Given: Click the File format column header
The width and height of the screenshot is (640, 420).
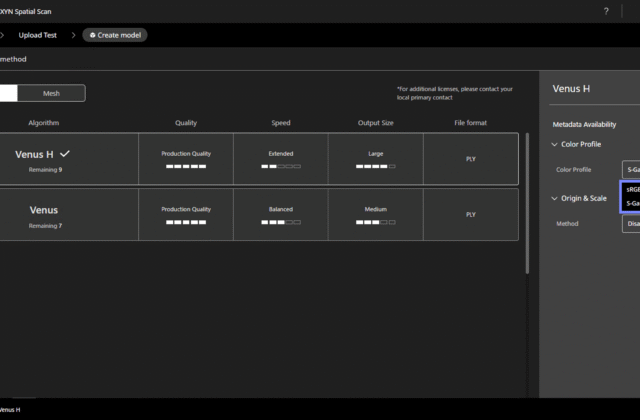Looking at the screenshot, I should (x=471, y=123).
